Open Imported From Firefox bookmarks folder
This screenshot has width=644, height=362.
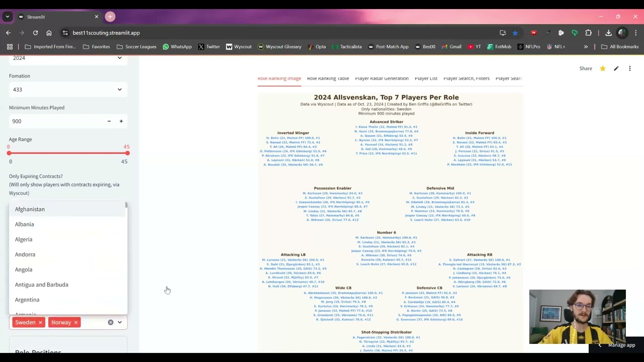click(x=50, y=47)
